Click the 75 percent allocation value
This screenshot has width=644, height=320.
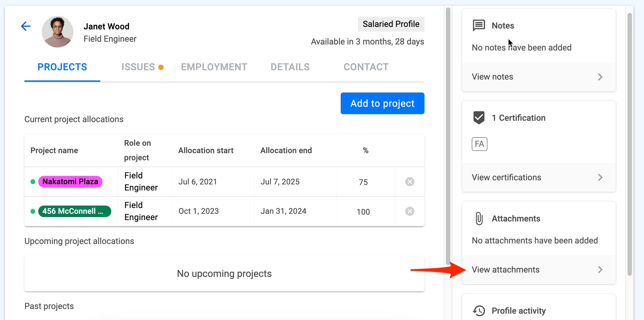(363, 182)
